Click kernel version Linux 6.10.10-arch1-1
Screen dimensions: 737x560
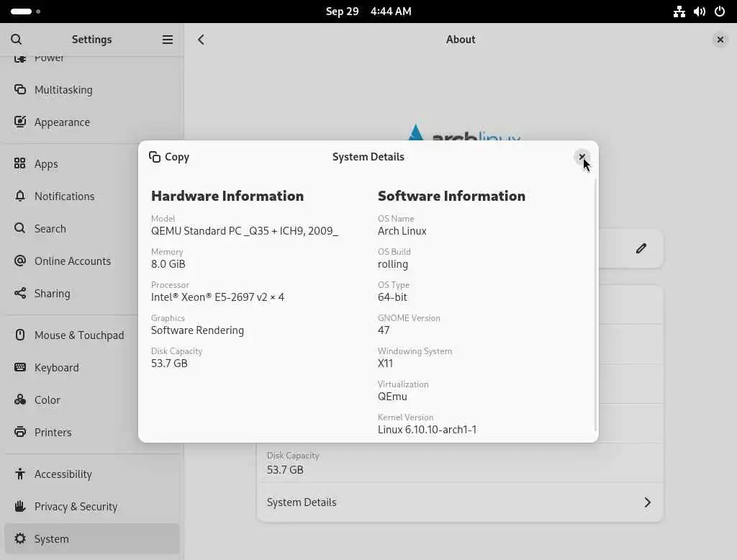(428, 429)
